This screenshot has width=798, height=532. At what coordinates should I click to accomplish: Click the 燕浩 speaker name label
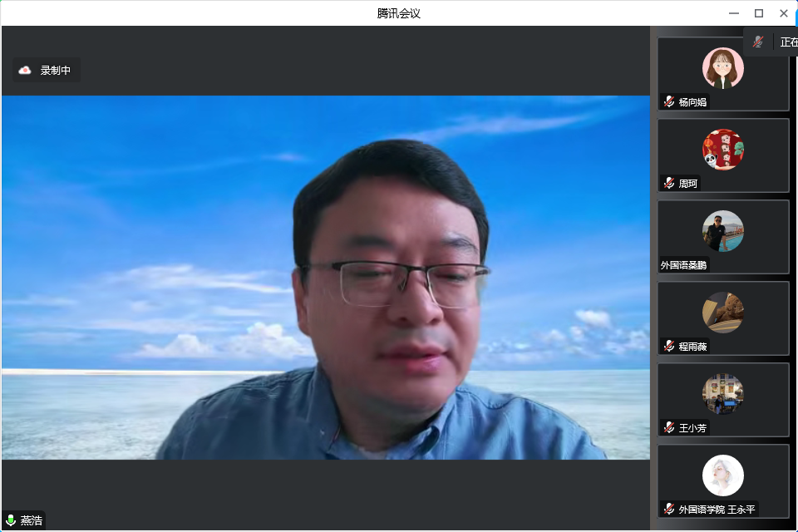click(32, 520)
